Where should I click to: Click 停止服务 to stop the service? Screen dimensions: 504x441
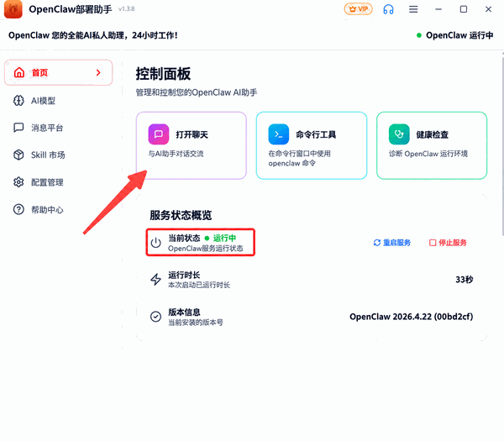click(448, 243)
